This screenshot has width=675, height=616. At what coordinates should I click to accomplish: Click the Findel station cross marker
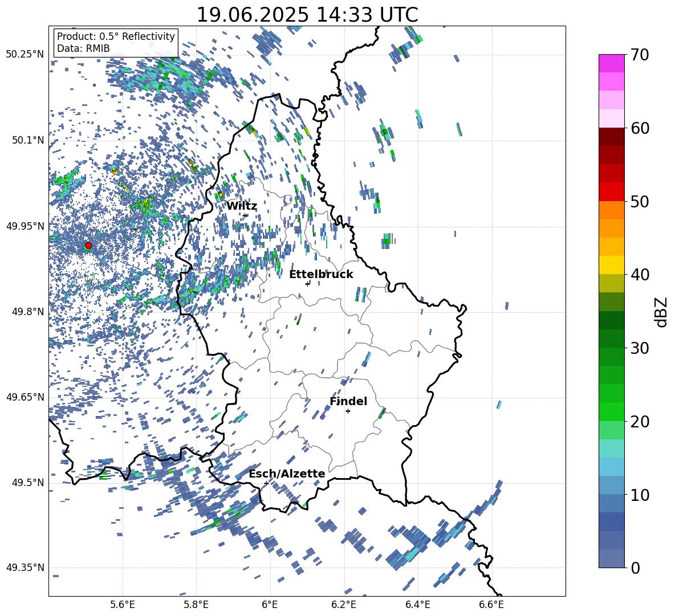pos(348,411)
